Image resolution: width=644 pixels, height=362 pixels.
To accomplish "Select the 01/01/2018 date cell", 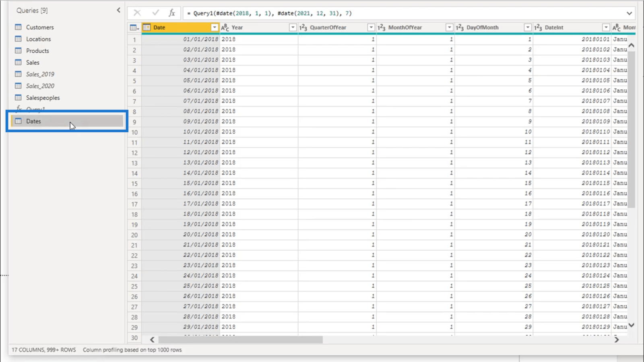I will pyautogui.click(x=180, y=39).
